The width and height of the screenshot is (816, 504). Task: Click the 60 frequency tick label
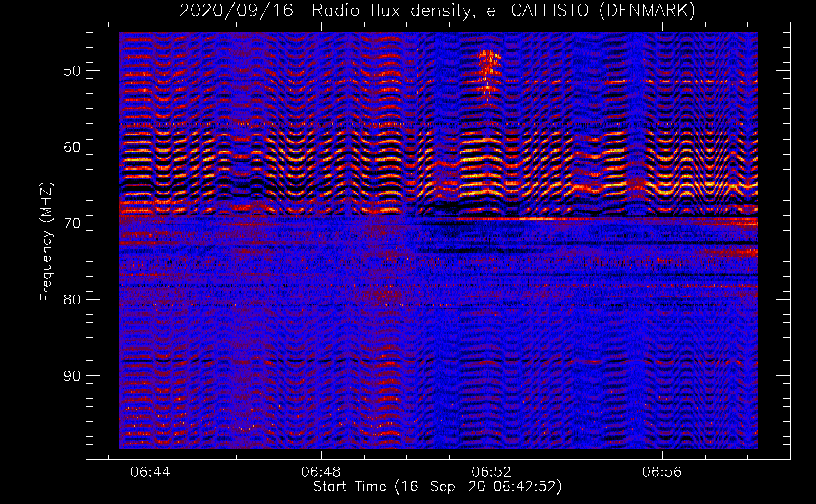(x=72, y=147)
